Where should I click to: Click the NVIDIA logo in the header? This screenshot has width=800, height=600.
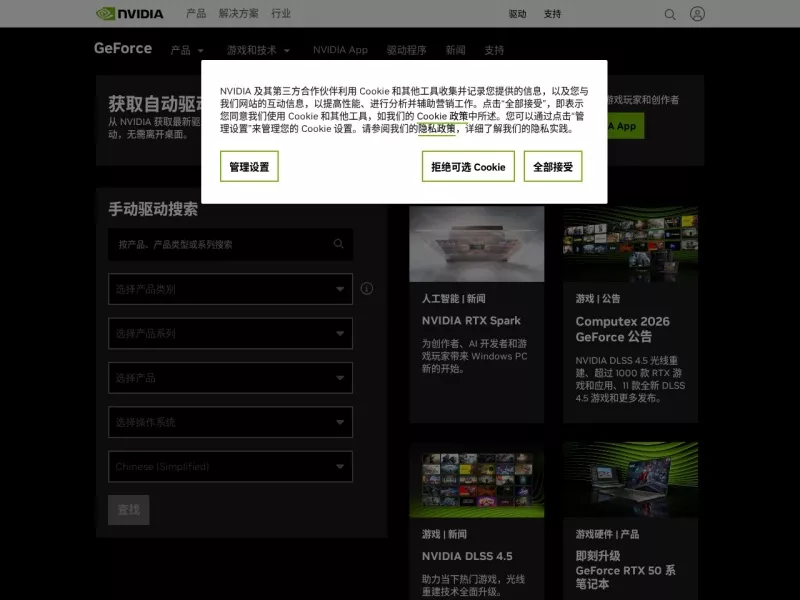pos(130,14)
